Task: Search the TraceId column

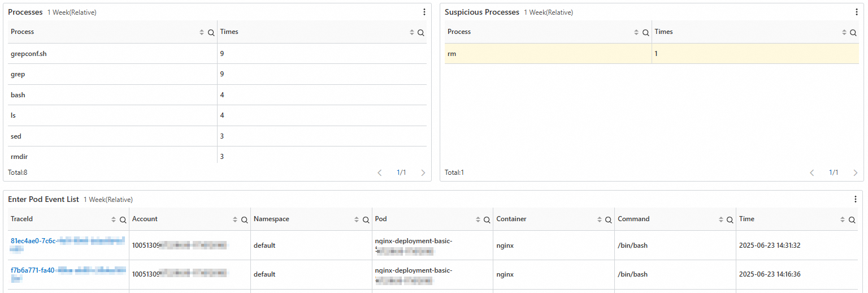Action: [123, 220]
